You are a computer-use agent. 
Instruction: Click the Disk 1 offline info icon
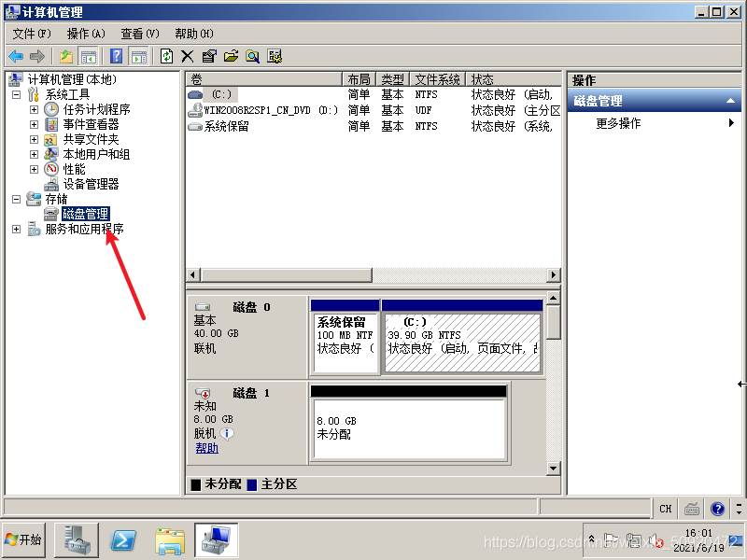[227, 433]
